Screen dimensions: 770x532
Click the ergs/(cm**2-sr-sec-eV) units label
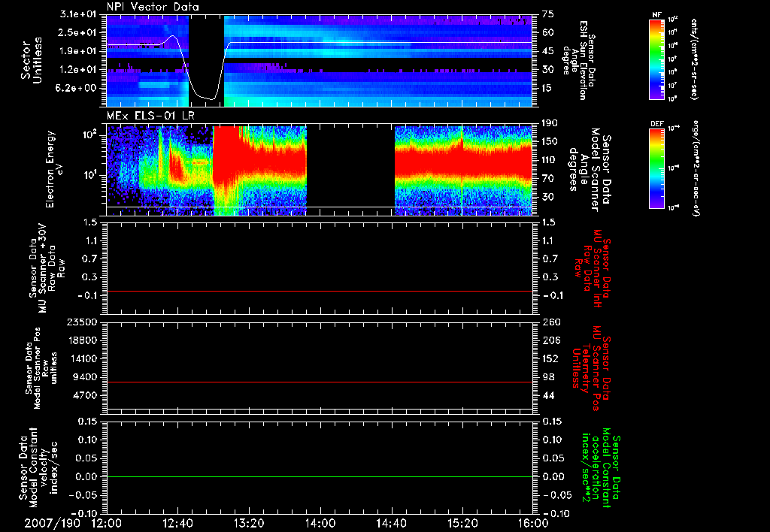point(696,169)
